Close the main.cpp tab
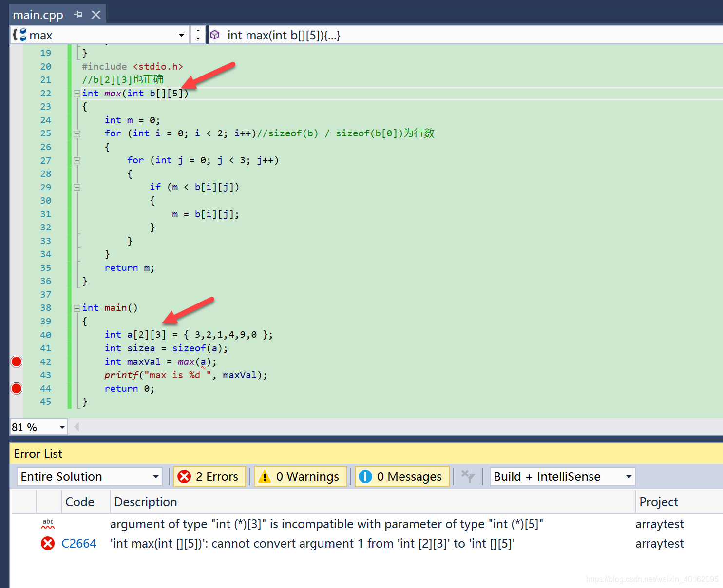 pos(96,15)
